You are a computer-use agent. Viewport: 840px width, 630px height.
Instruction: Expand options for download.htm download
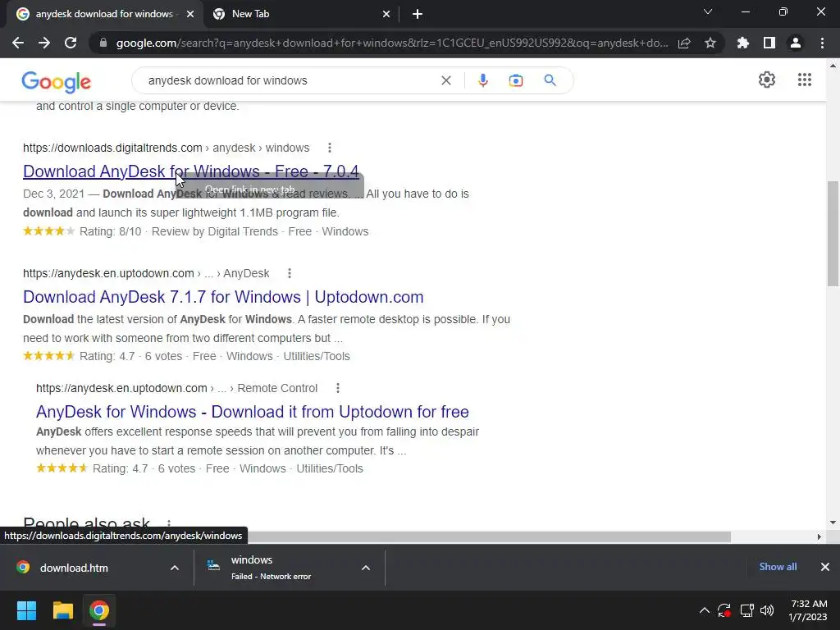175,568
